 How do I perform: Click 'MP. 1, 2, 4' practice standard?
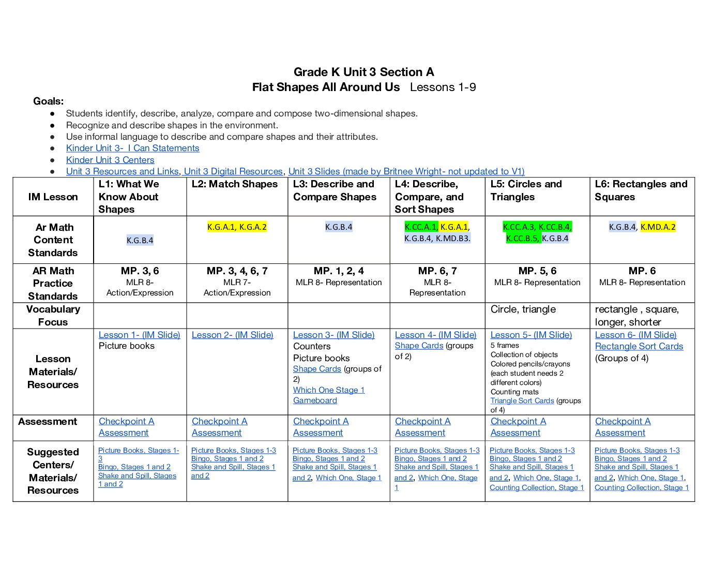(x=339, y=271)
